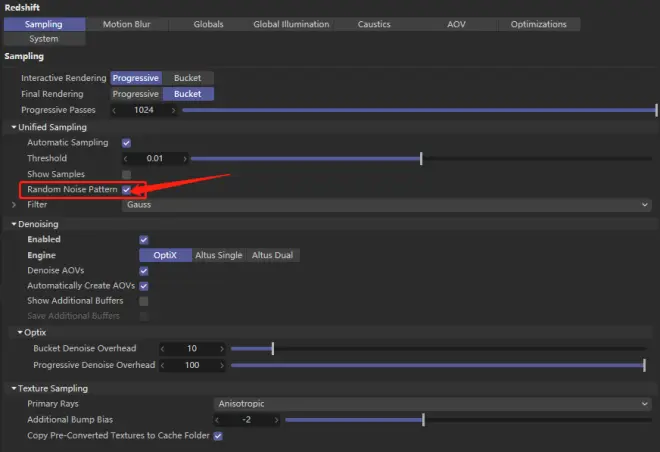Screen dimensions: 660x452
Task: Increase Bucket Denoise Overhead value
Action: coord(221,348)
